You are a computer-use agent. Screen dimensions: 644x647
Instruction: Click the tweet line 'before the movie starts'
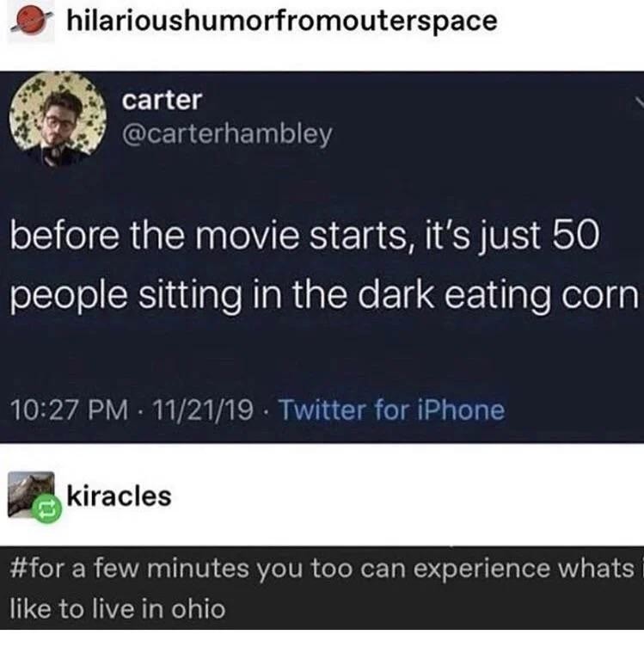tap(305, 236)
